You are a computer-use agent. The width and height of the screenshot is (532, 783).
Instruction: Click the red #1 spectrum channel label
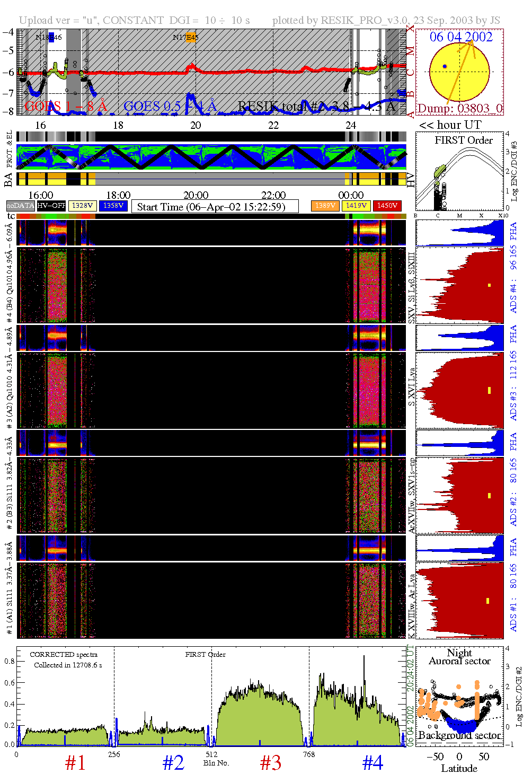click(75, 763)
